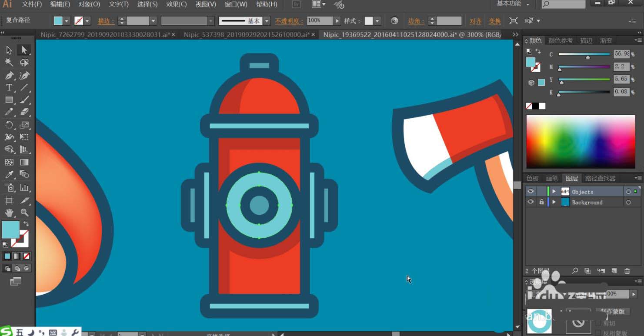
Task: Pick the Eyedropper tool
Action: pos(9,175)
